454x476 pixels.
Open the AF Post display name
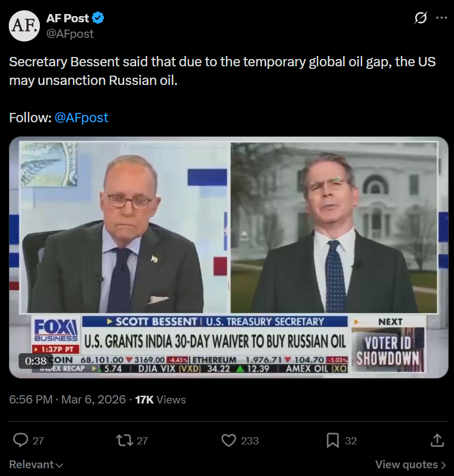click(x=68, y=18)
